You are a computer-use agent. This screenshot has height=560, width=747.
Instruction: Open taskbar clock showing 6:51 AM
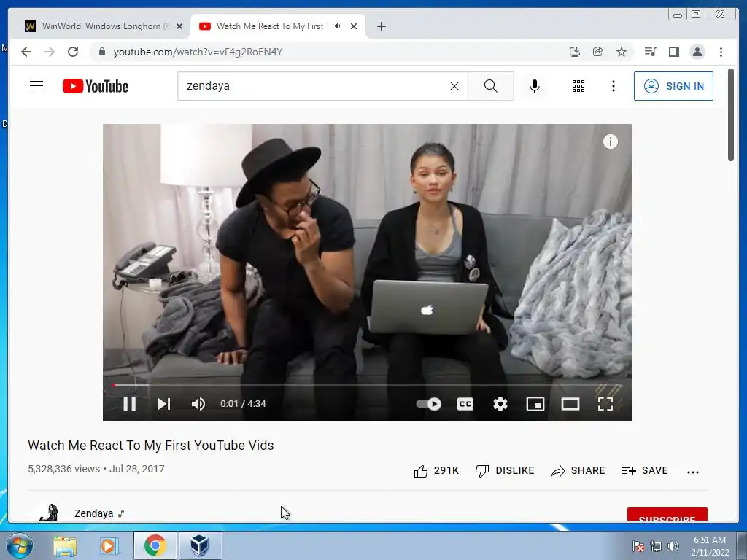[710, 546]
